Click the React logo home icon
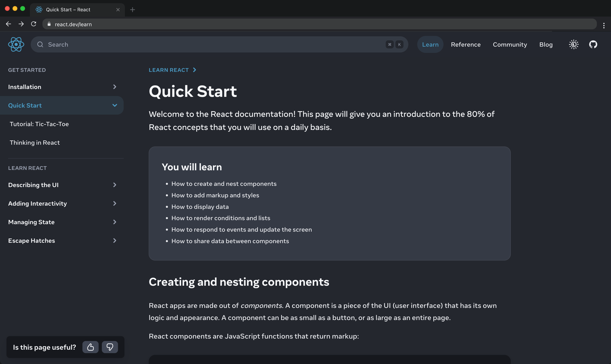 (x=16, y=44)
